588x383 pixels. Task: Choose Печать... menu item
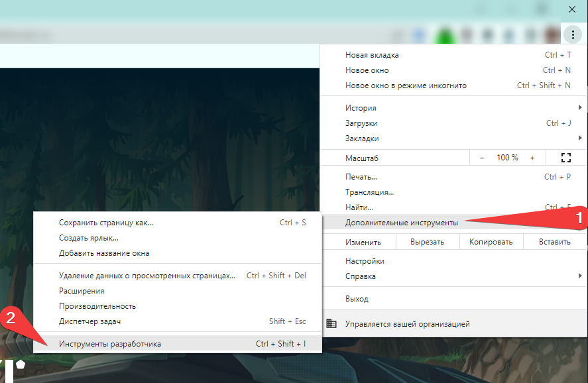tap(453, 177)
